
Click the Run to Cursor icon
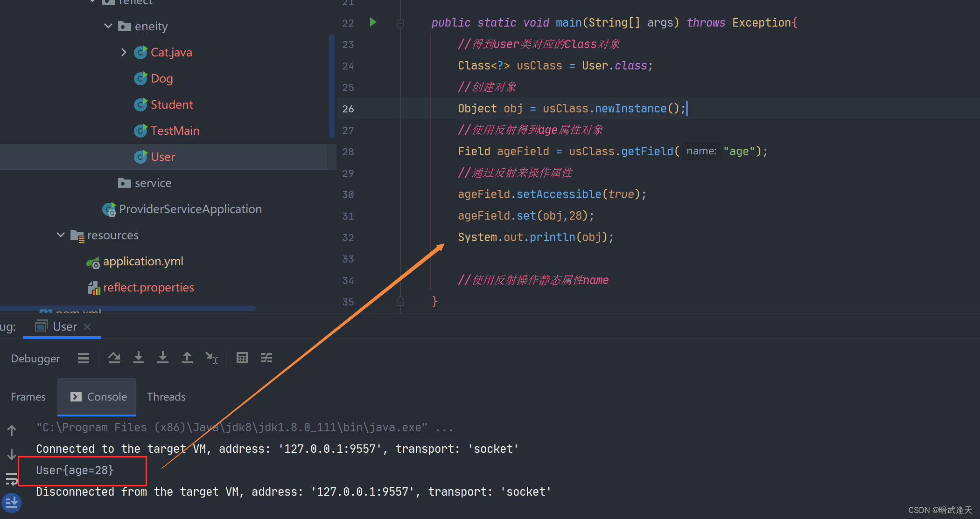click(212, 358)
